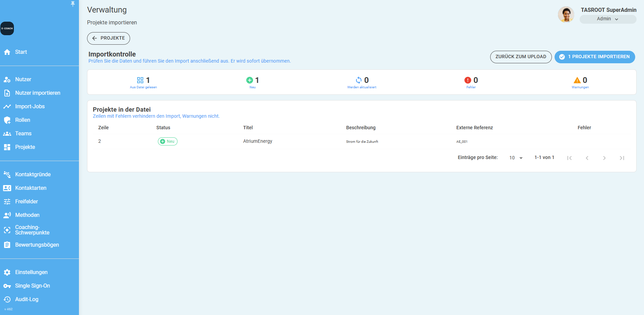Viewport: 644px width, 315px height.
Task: Click the Titel column header
Action: pyautogui.click(x=248, y=128)
